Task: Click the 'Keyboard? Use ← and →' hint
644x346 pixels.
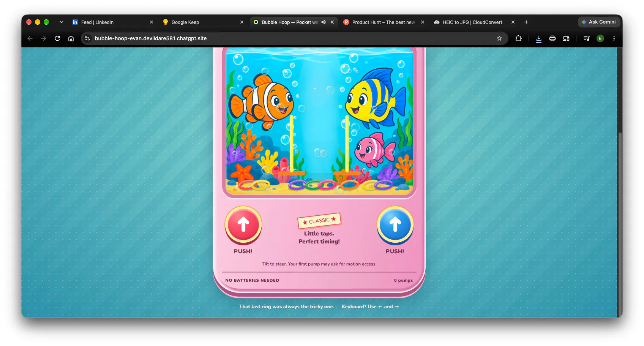Action: (370, 307)
